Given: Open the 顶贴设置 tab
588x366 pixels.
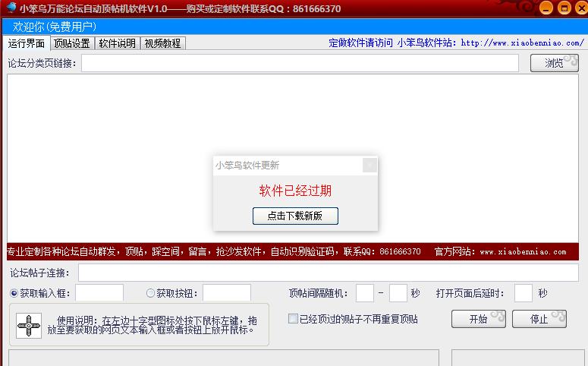Looking at the screenshot, I should click(x=72, y=43).
